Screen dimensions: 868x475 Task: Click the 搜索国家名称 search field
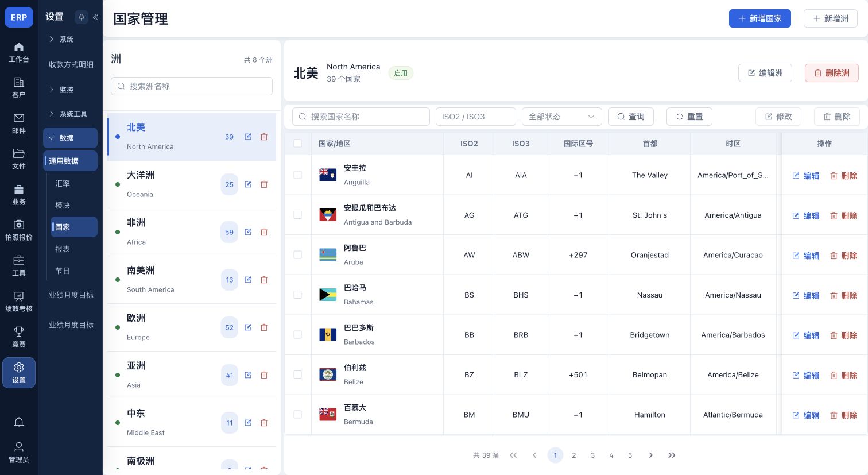(x=361, y=117)
